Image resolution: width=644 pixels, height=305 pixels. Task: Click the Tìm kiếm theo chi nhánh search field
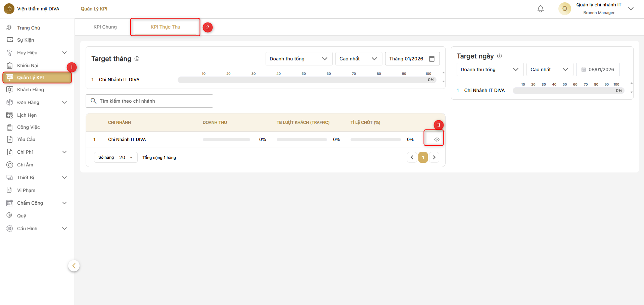click(x=153, y=101)
